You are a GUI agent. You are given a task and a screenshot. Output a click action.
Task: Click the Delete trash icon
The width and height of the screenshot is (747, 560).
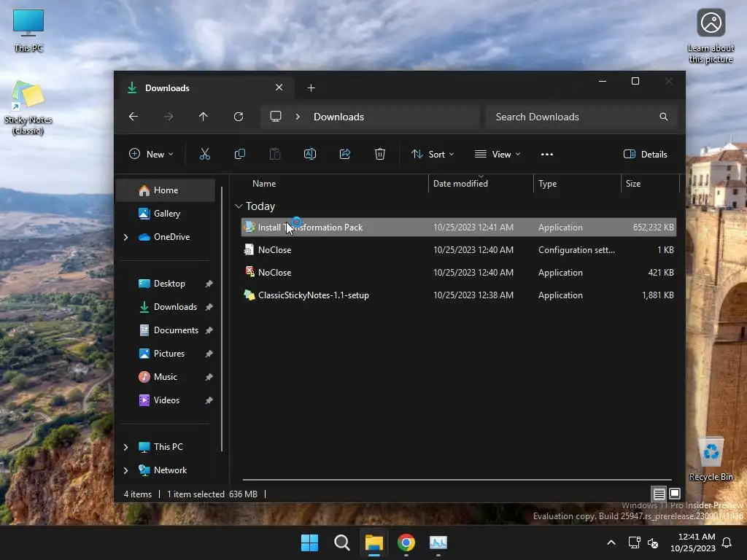point(379,154)
